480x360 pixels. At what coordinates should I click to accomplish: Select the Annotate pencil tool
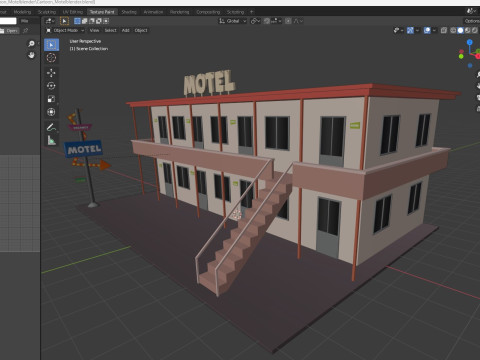(51, 127)
